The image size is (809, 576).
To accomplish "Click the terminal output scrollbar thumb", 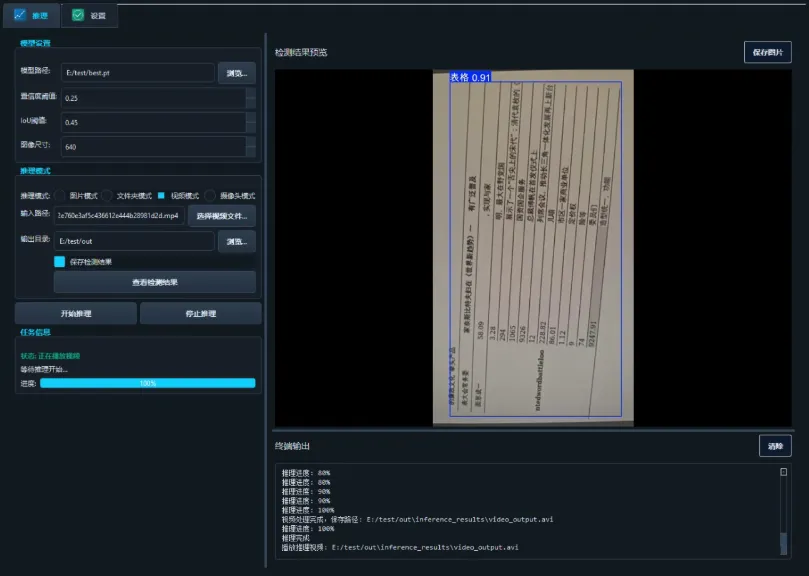I will click(784, 543).
